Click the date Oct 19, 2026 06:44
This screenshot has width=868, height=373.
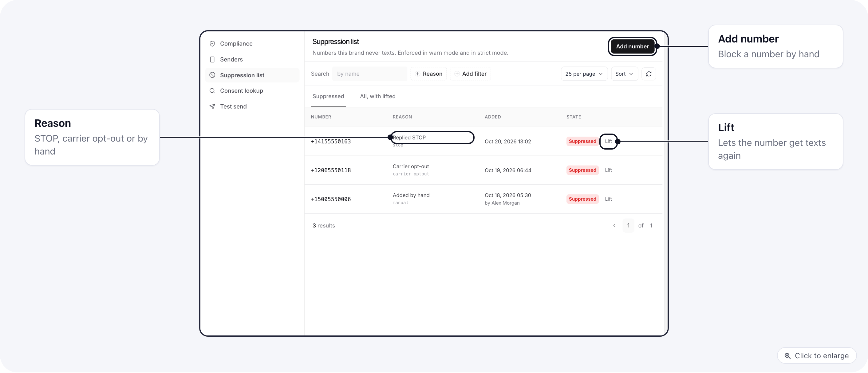click(508, 170)
